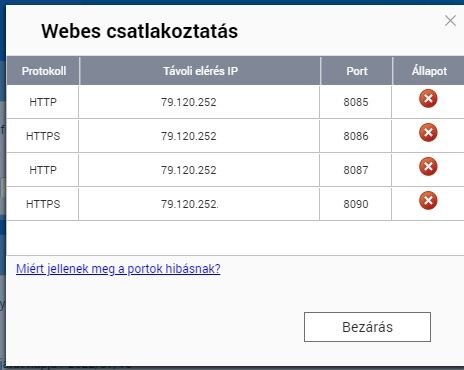Select the HTTP cell of the port 8085 row
Viewport: 464px width, 370px height.
[x=43, y=102]
